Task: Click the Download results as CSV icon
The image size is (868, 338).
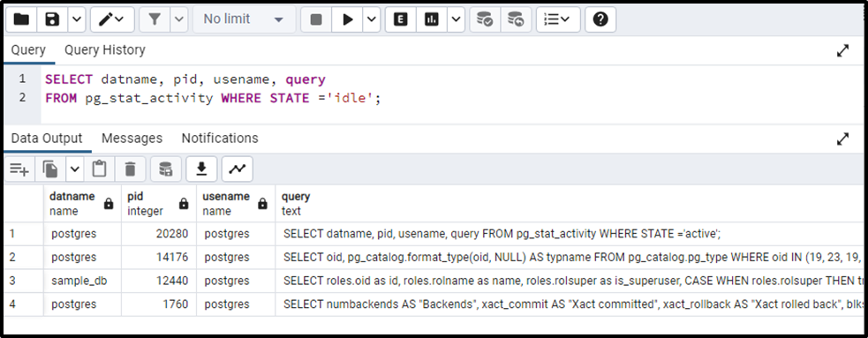Action: [201, 169]
